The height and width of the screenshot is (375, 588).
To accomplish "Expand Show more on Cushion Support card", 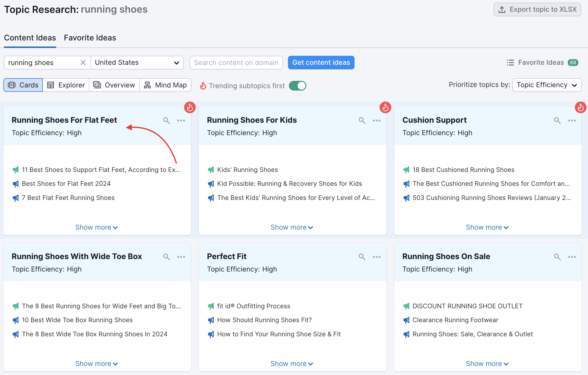I will [x=487, y=227].
